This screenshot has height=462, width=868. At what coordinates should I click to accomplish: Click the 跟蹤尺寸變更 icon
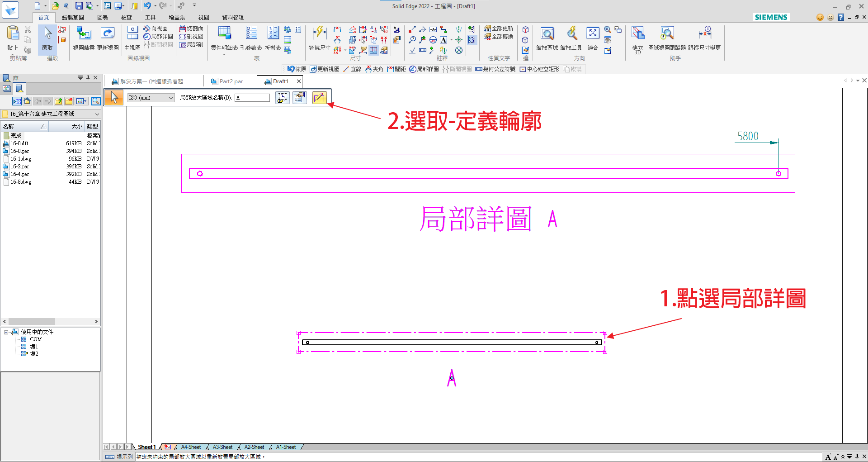pos(704,38)
